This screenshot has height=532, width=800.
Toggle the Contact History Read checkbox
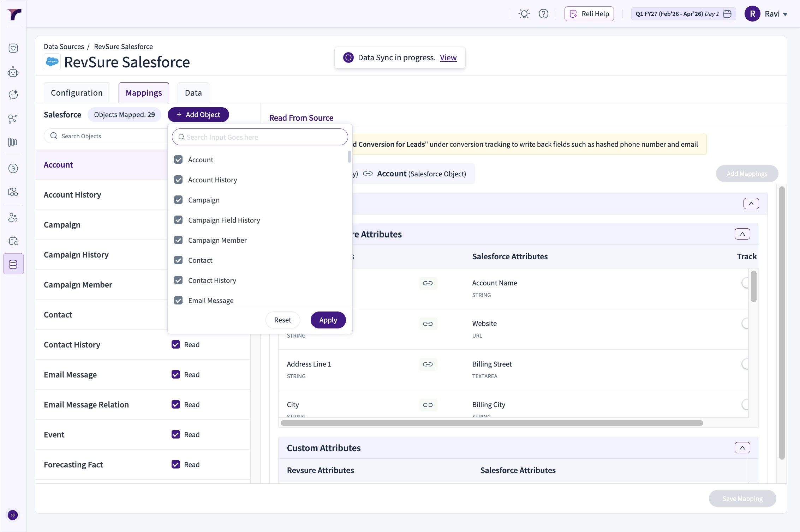coord(176,345)
